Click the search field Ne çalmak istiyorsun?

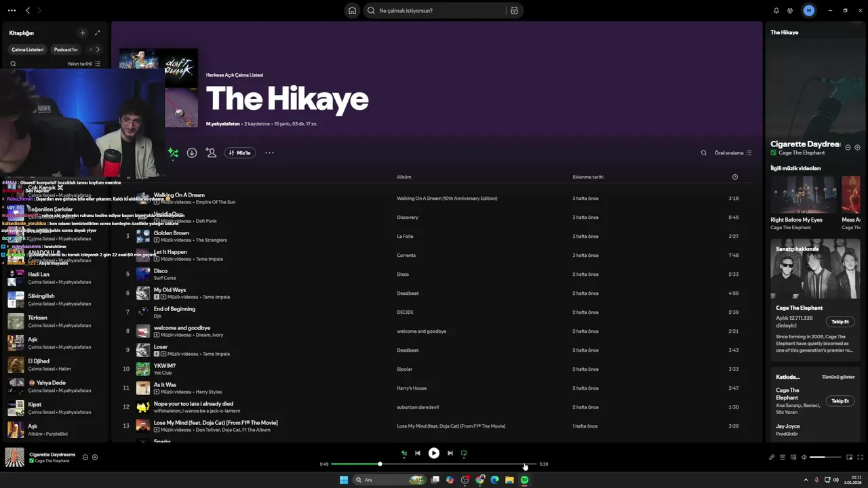434,10
